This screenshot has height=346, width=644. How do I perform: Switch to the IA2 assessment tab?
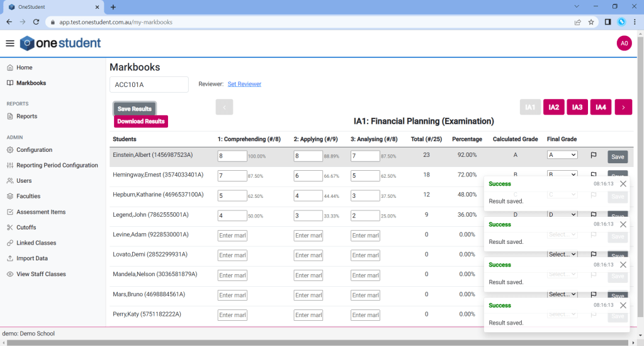[553, 107]
